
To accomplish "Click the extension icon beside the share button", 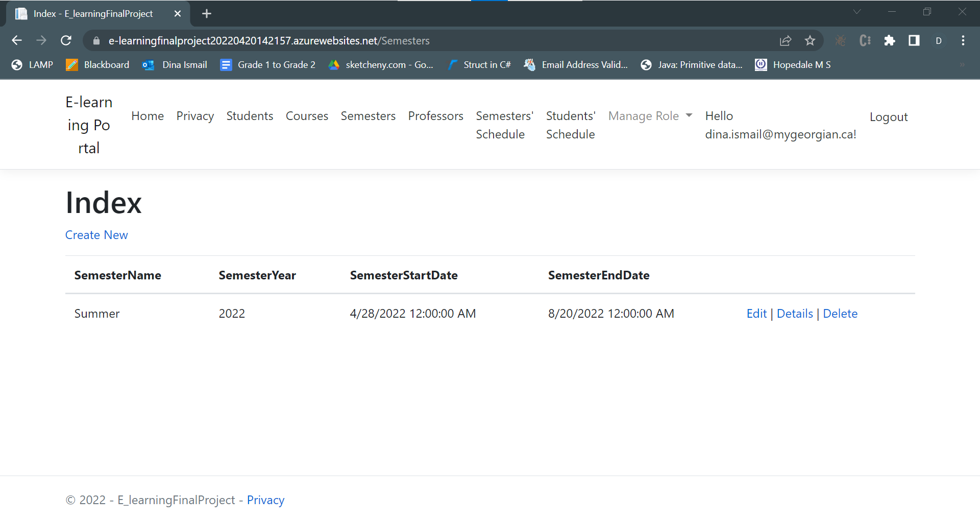I will coord(841,40).
